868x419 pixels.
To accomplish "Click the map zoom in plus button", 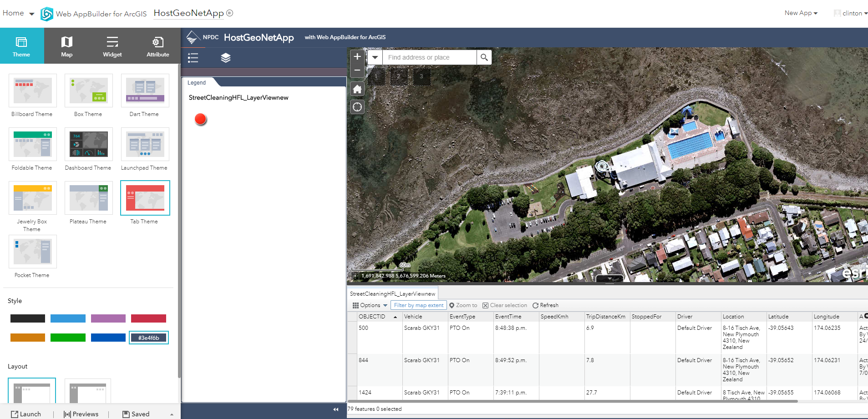I will point(357,57).
